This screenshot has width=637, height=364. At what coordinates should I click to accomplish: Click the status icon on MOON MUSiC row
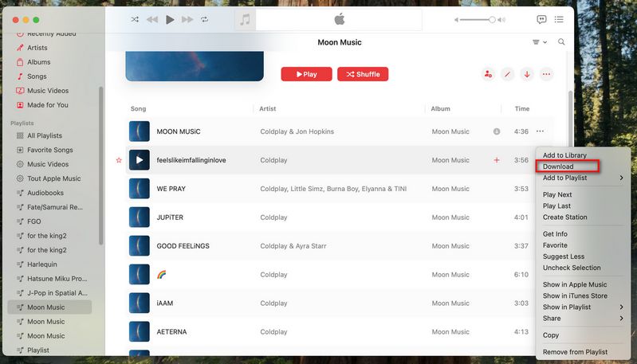[x=497, y=131]
